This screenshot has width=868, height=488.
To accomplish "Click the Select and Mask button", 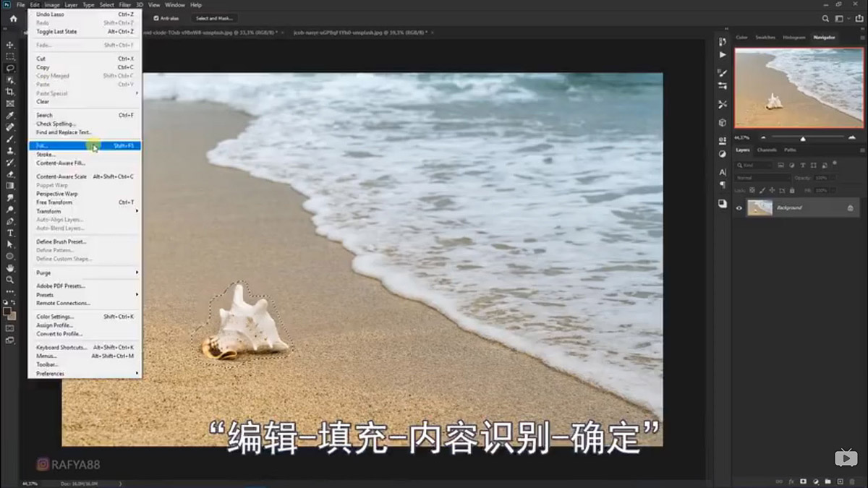I will 213,18.
